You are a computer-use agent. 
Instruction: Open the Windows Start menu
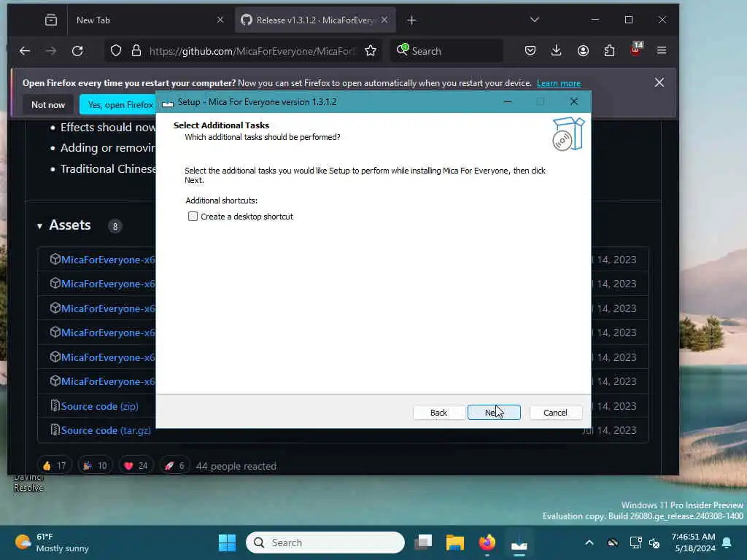(x=228, y=542)
